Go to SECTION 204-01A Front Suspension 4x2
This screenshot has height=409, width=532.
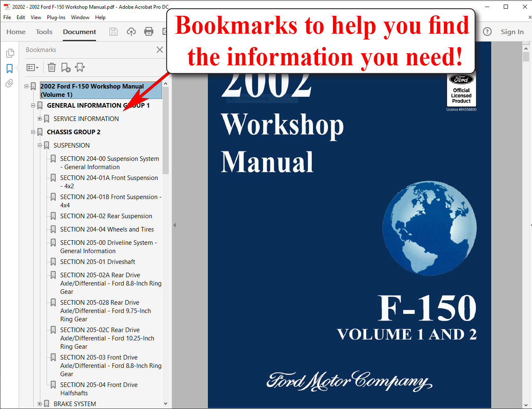click(x=109, y=182)
